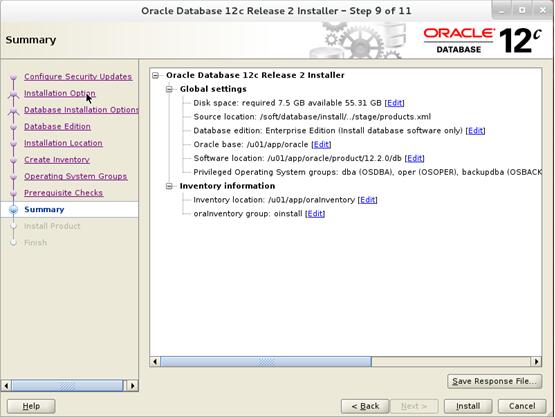Open Operating System Groups step
Image resolution: width=555 pixels, height=417 pixels.
pos(75,176)
